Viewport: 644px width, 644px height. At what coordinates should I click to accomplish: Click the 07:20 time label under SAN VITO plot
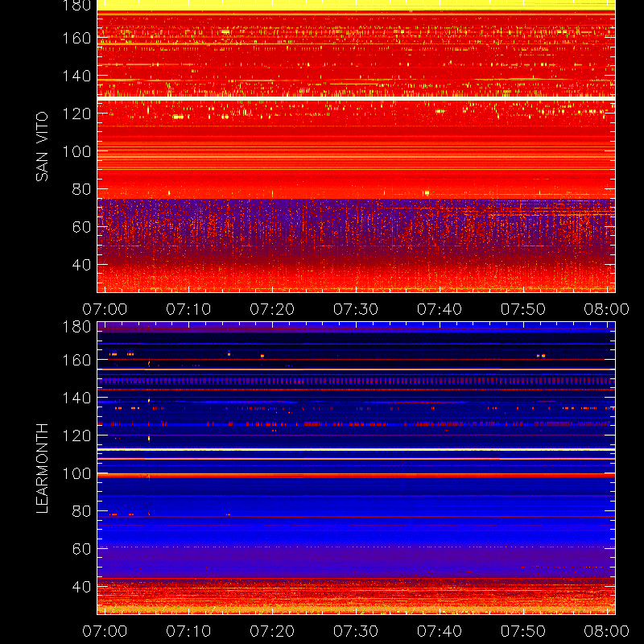pyautogui.click(x=272, y=309)
